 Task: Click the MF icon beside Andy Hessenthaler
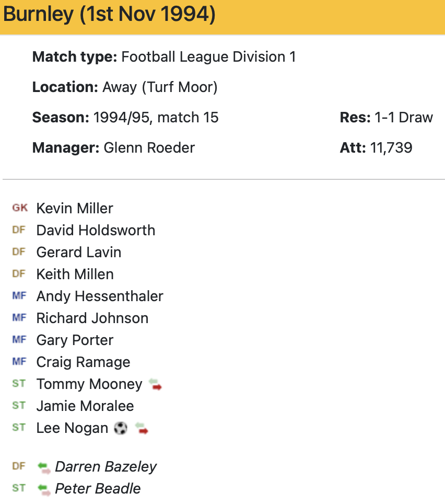(x=19, y=296)
